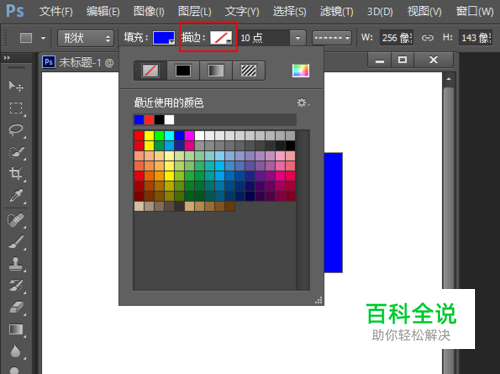This screenshot has height=374, width=500.
Task: Choose the no-color stroke option
Action: (150, 71)
